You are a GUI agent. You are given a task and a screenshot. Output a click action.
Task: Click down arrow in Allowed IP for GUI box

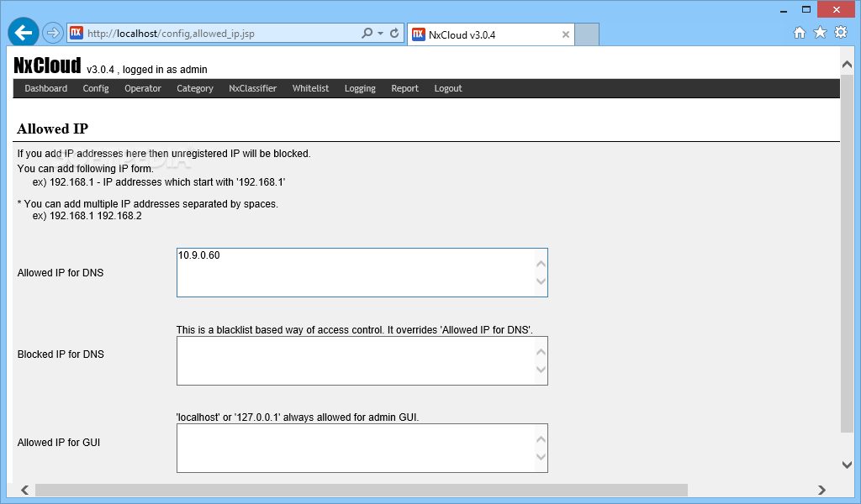coord(541,457)
